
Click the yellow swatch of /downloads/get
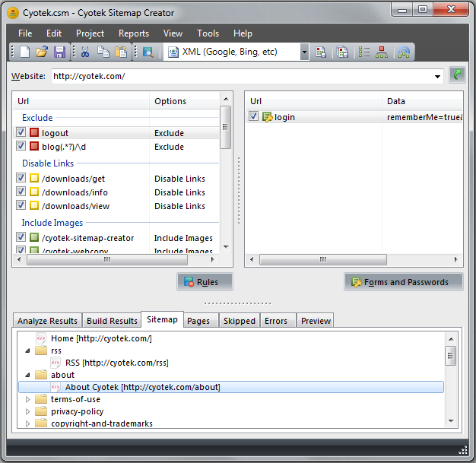(34, 178)
